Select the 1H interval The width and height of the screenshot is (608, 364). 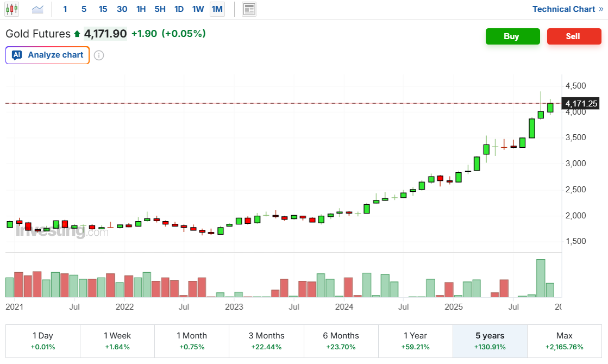pos(141,9)
